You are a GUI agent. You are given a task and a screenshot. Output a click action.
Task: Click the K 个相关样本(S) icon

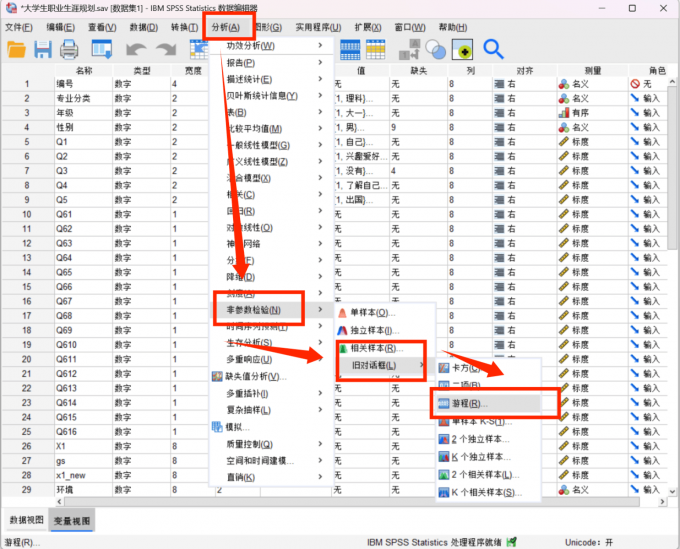[444, 493]
